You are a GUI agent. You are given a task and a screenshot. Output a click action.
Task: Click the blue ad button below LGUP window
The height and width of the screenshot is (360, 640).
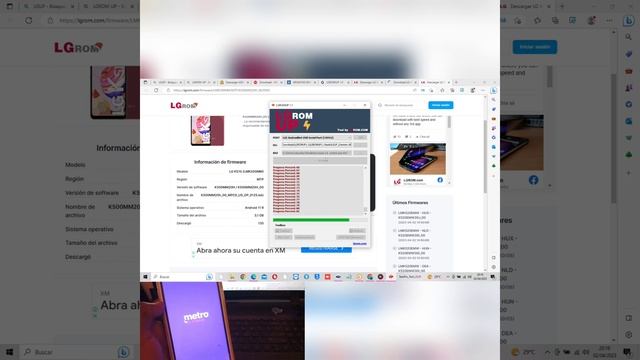coord(326,249)
